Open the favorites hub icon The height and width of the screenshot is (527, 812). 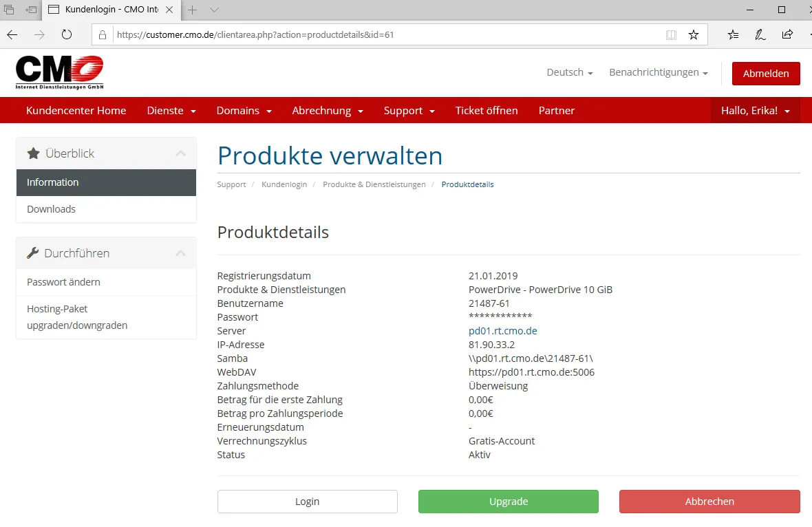[x=734, y=34]
